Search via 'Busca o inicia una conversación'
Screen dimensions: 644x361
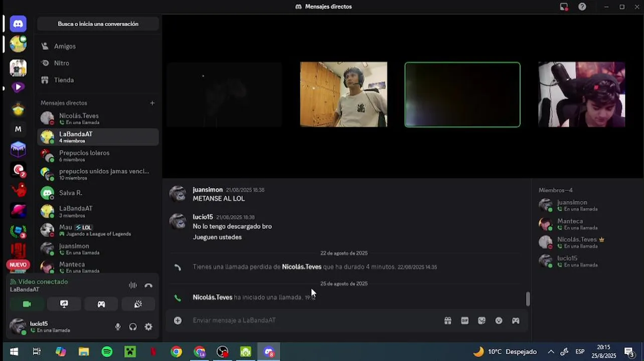(98, 24)
